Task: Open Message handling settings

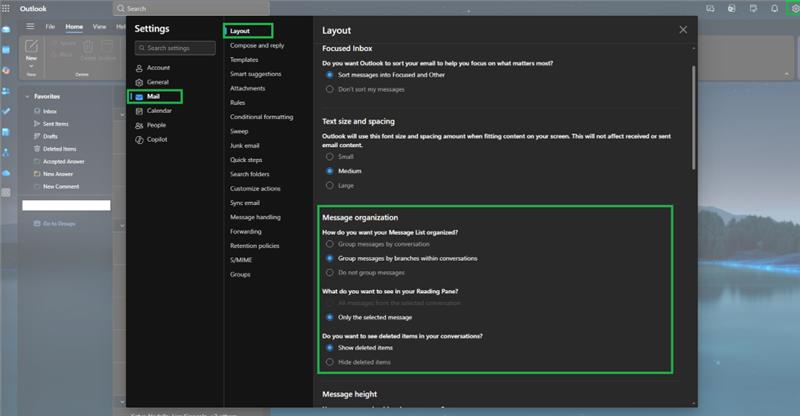Action: tap(255, 217)
